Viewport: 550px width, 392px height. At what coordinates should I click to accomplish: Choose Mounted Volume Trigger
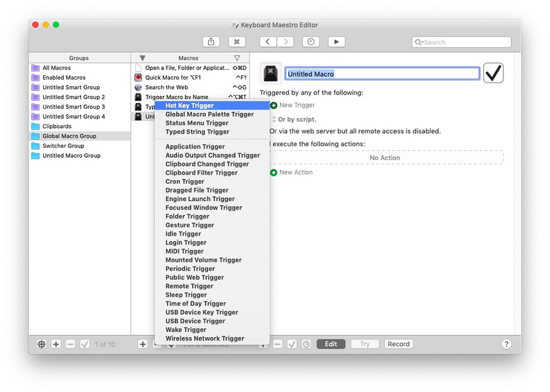coord(212,260)
